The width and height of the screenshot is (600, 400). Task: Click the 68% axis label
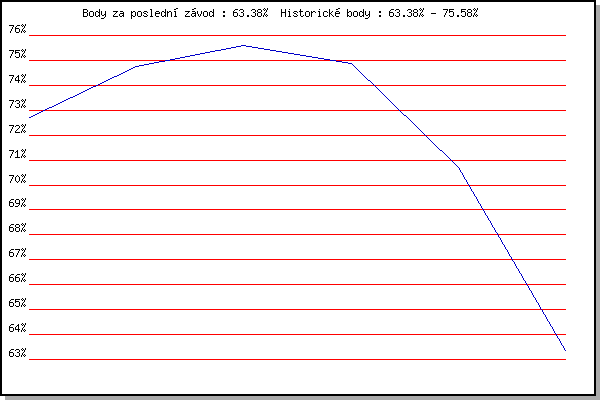pos(17,228)
